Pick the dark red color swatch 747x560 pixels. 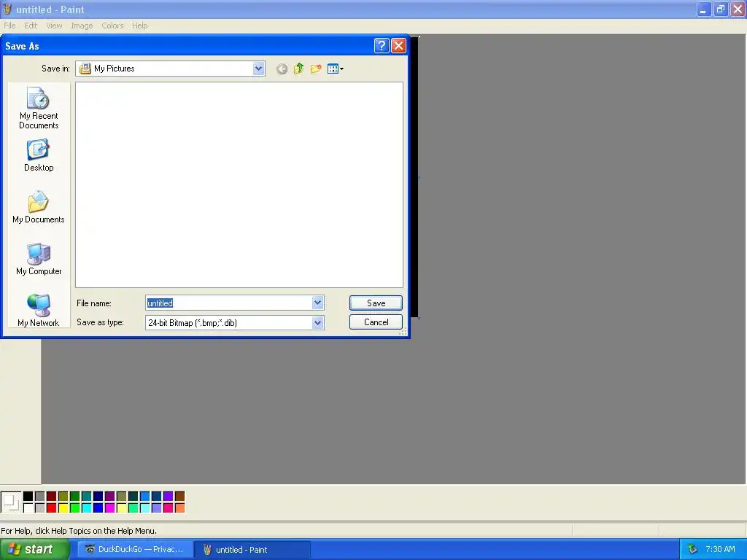(x=52, y=496)
